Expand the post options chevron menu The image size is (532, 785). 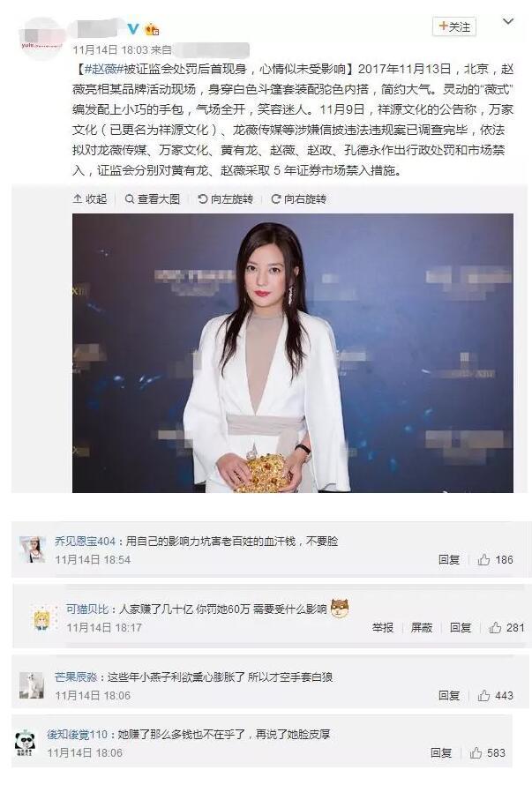coord(508,21)
